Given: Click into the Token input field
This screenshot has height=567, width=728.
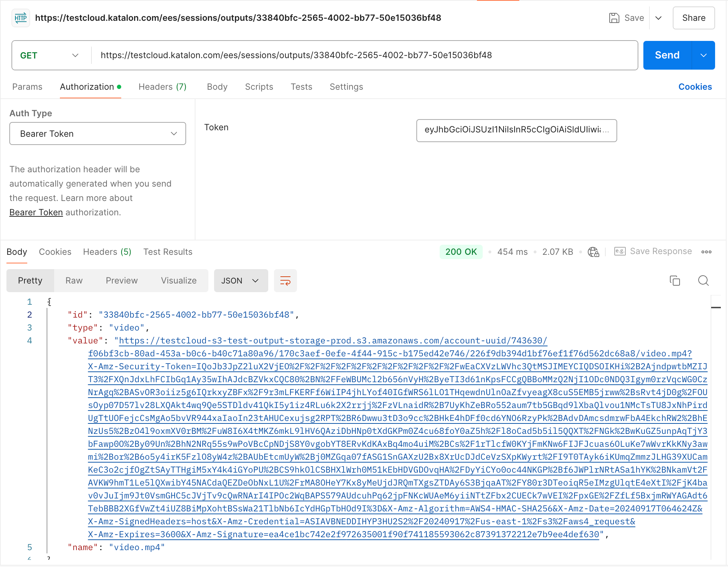Looking at the screenshot, I should tap(516, 130).
